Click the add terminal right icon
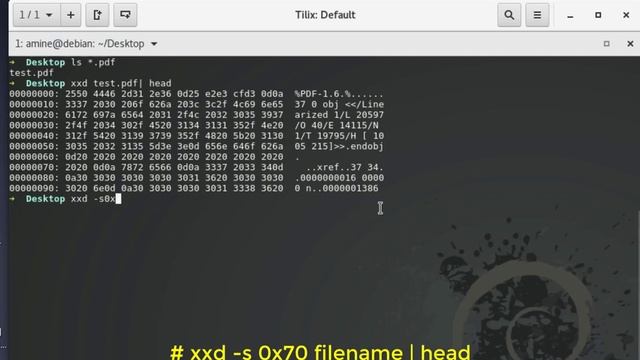The image size is (640, 360). coord(97,15)
